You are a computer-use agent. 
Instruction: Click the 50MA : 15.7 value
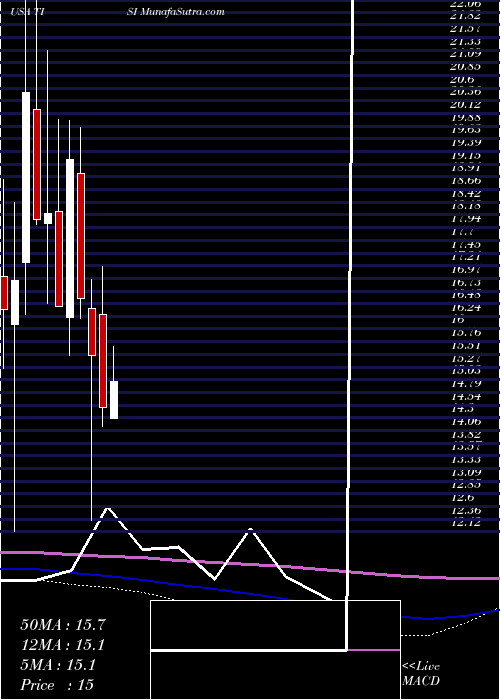pyautogui.click(x=63, y=625)
